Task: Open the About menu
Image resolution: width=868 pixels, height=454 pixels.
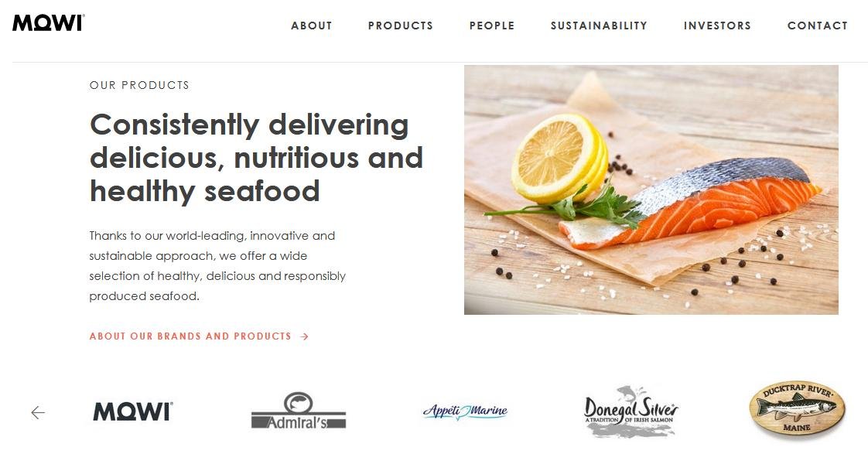Action: [x=312, y=26]
